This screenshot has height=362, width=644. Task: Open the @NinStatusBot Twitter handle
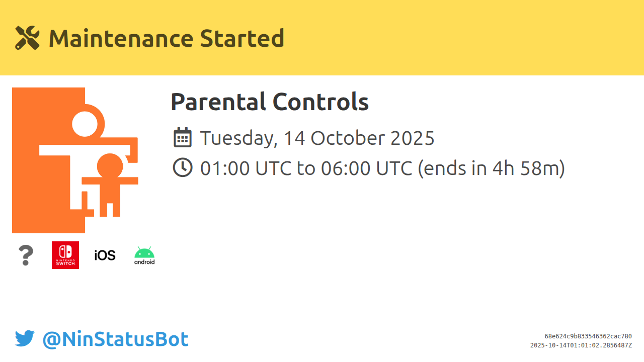coord(115,339)
